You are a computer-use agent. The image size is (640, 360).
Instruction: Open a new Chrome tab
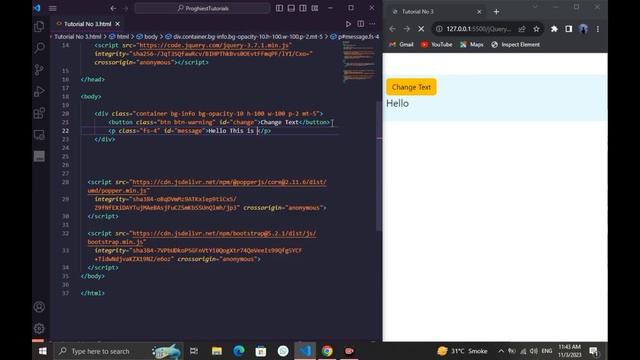(x=496, y=12)
